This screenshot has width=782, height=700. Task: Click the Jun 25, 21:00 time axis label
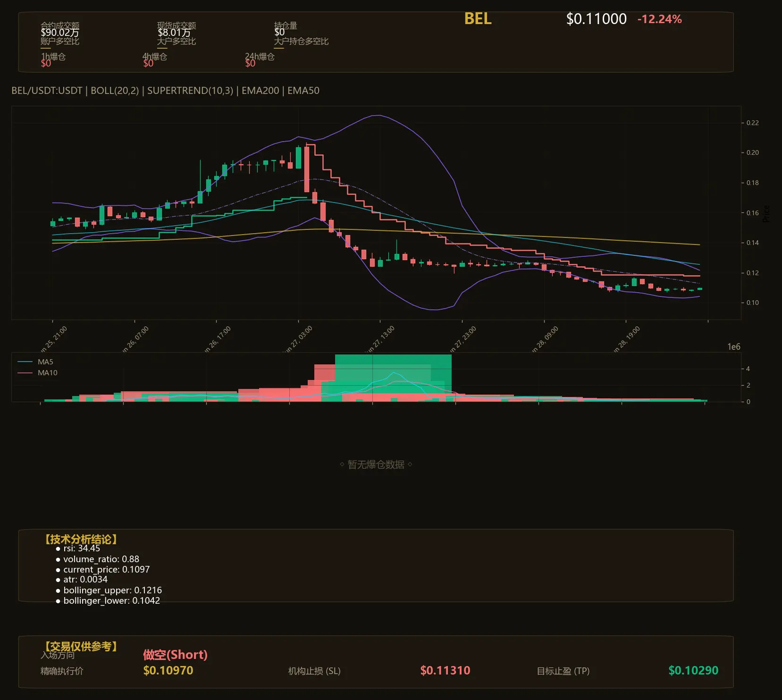click(x=53, y=339)
